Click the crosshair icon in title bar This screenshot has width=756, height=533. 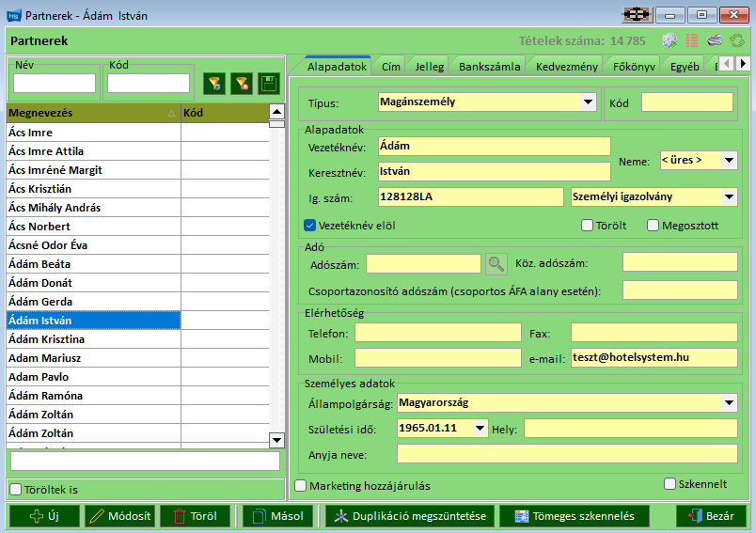coord(637,15)
